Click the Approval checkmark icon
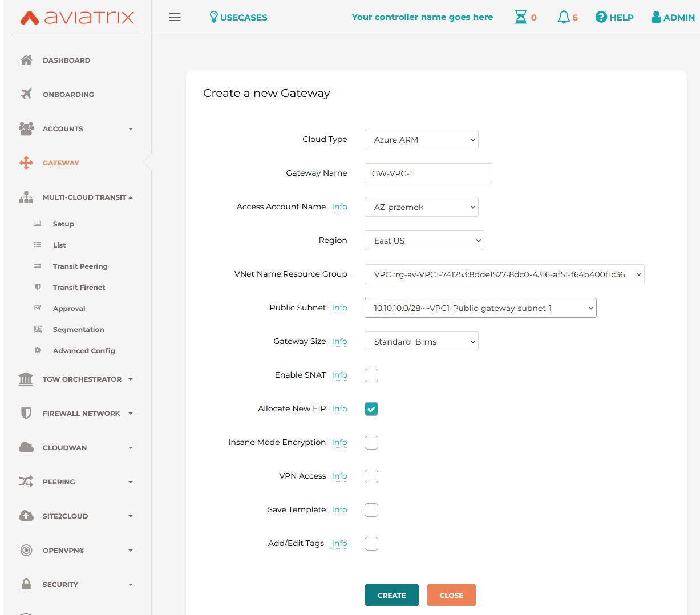Screen dimensions: 700x615 [38, 308]
